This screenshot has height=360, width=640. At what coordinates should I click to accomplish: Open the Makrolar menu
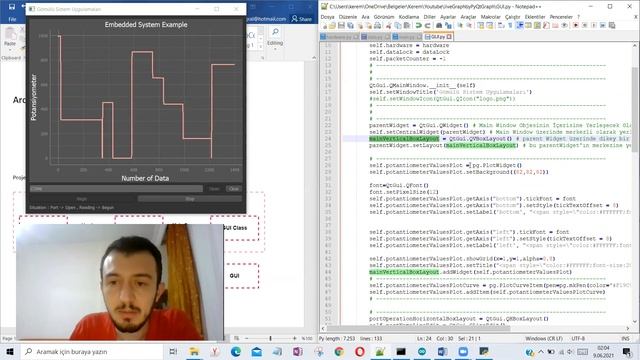[491, 17]
